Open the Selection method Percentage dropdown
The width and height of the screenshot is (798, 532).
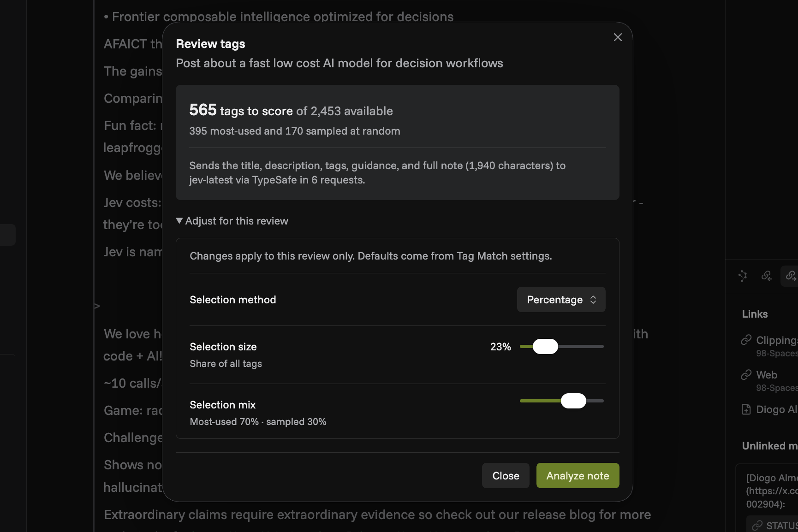coord(561,300)
